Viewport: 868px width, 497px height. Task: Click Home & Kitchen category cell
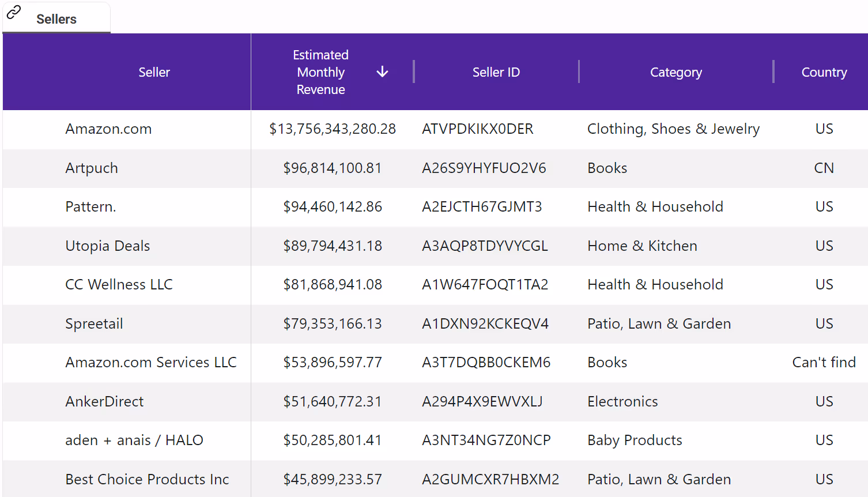pyautogui.click(x=642, y=246)
